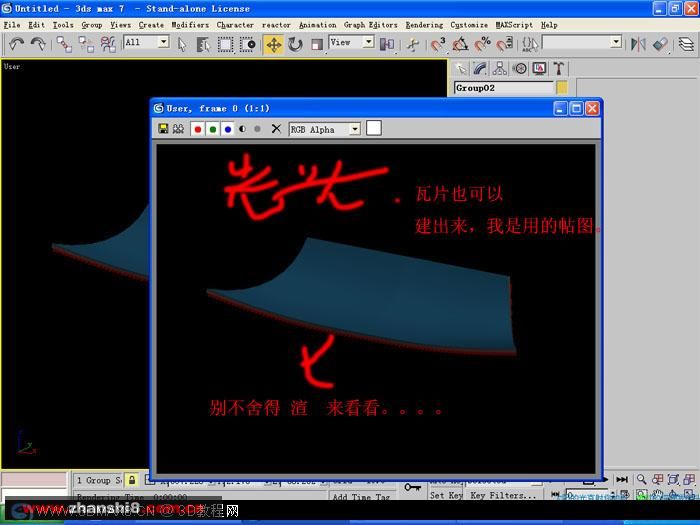700x525 pixels.
Task: Switch to the Motion command panel tab
Action: [520, 68]
